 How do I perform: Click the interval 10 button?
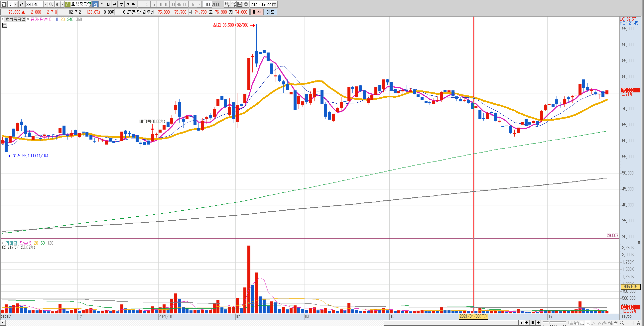click(x=160, y=4)
